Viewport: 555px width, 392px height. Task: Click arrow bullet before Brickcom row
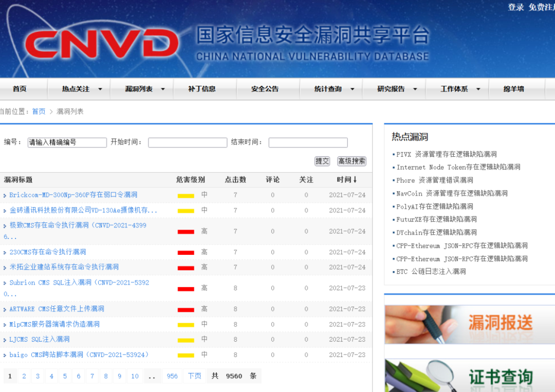5,196
